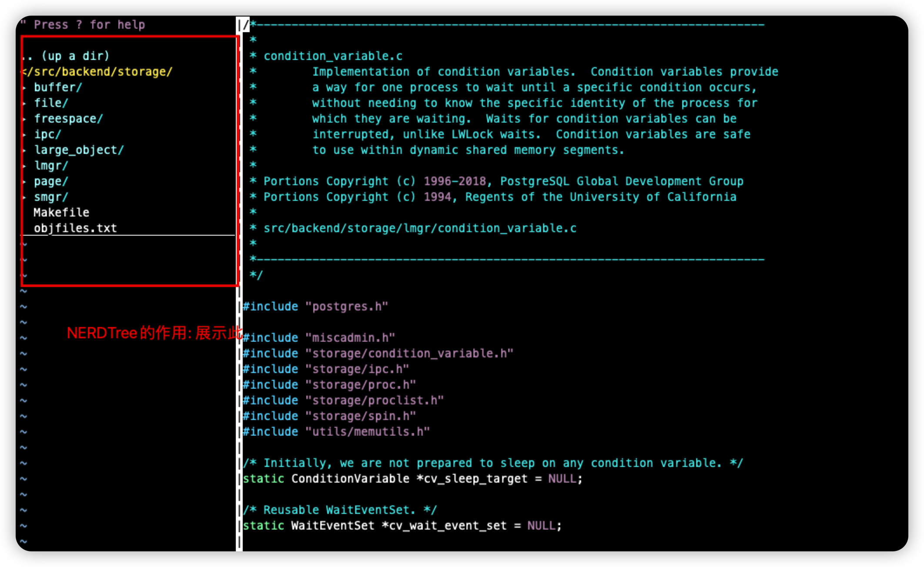Place cursor on #include "postgres.h" line

pos(315,307)
